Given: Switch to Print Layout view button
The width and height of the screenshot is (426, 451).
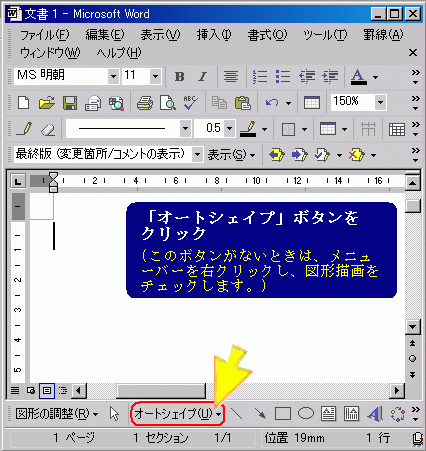Looking at the screenshot, I should (x=47, y=390).
